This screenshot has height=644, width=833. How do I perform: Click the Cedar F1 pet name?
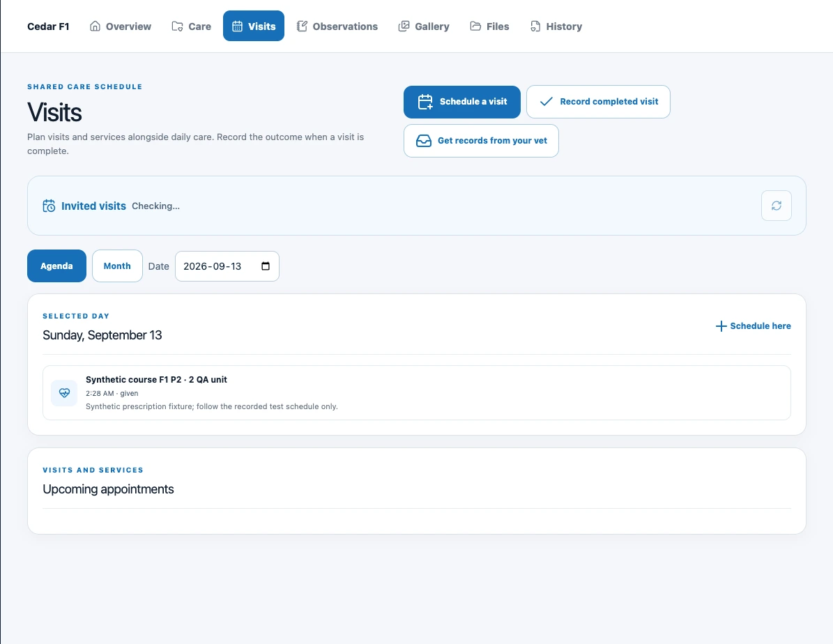pos(48,26)
